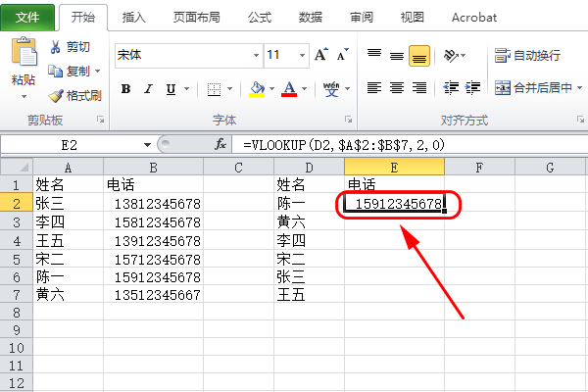Click the select-all corner button
588x392 pixels.
[17, 167]
